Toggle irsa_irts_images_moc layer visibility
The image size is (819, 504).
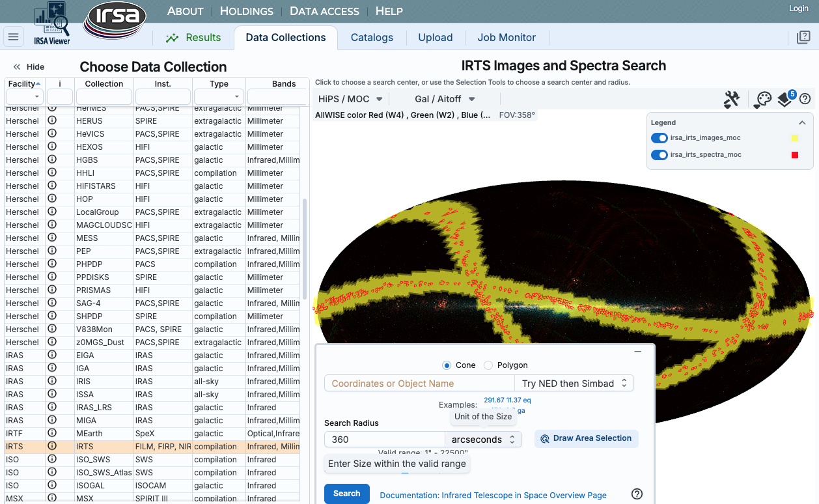click(659, 138)
